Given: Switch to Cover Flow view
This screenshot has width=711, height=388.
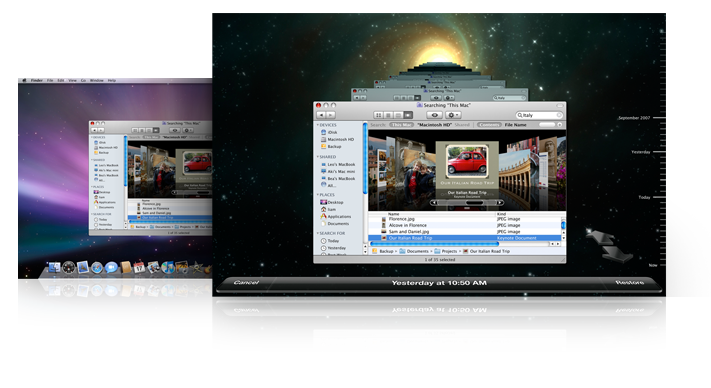Looking at the screenshot, I should [408, 115].
